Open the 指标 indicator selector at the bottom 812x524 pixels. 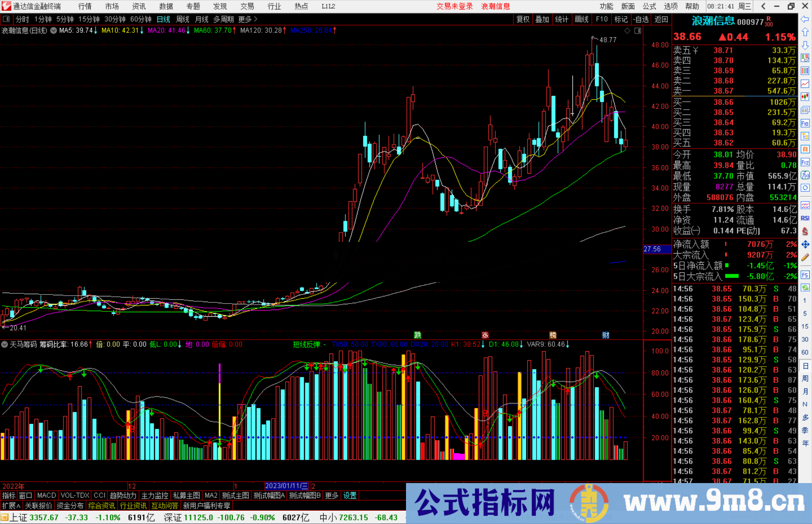(9, 495)
